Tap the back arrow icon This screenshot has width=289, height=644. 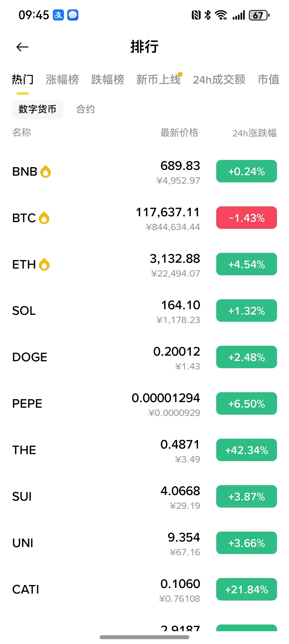pyautogui.click(x=22, y=47)
